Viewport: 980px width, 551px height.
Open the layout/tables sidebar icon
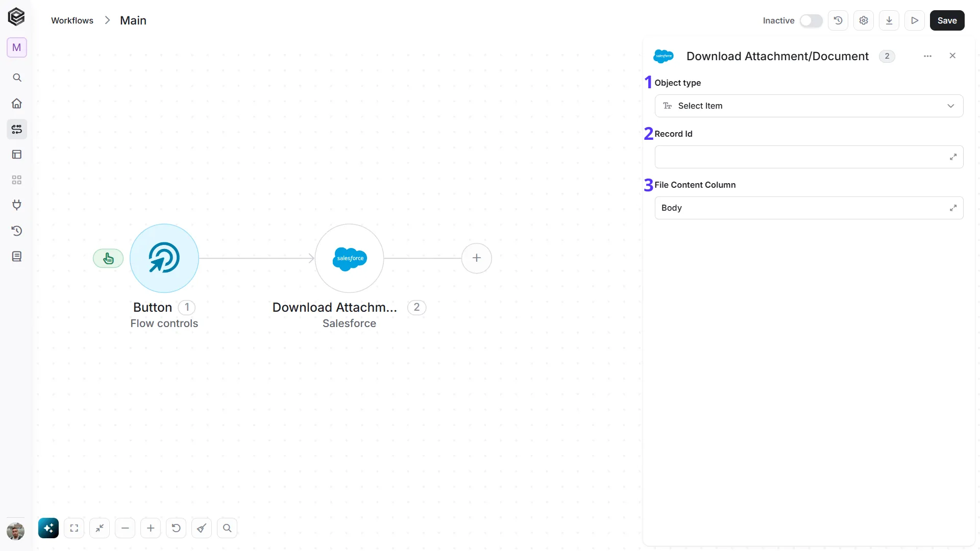point(17,155)
